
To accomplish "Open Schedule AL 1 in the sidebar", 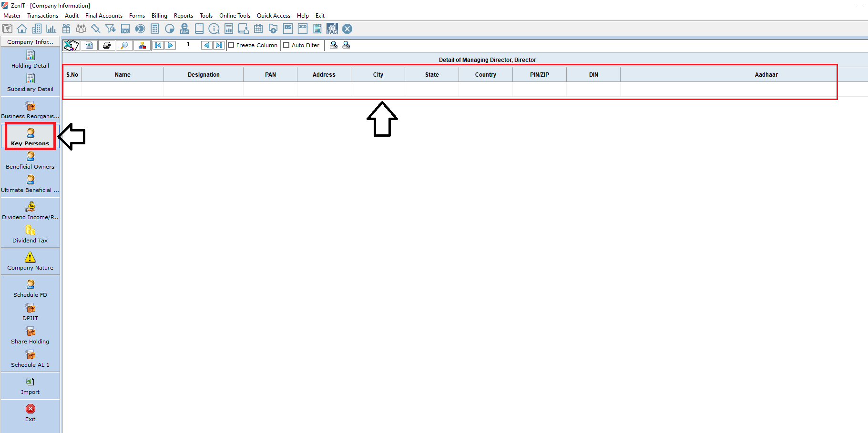I will point(30,359).
